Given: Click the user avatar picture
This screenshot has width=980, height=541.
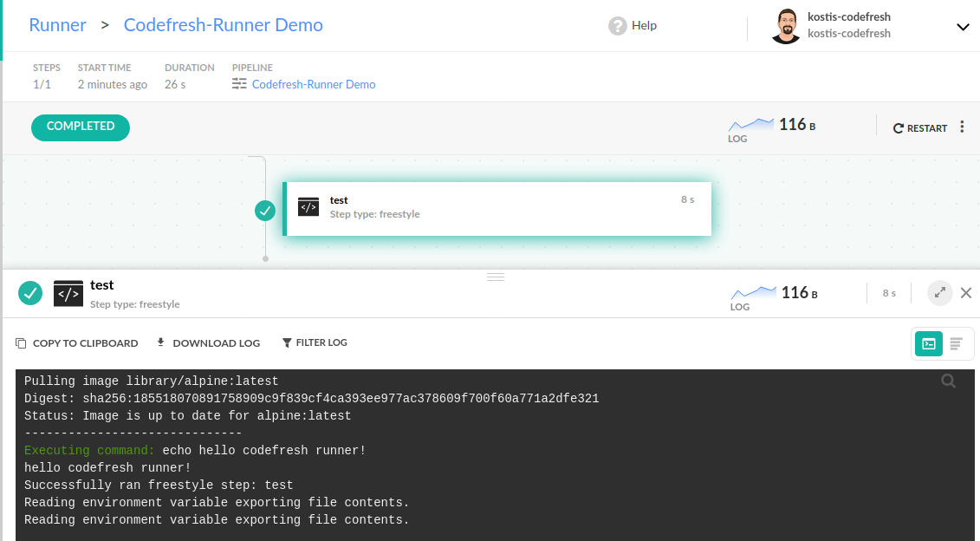Looking at the screenshot, I should [x=785, y=26].
